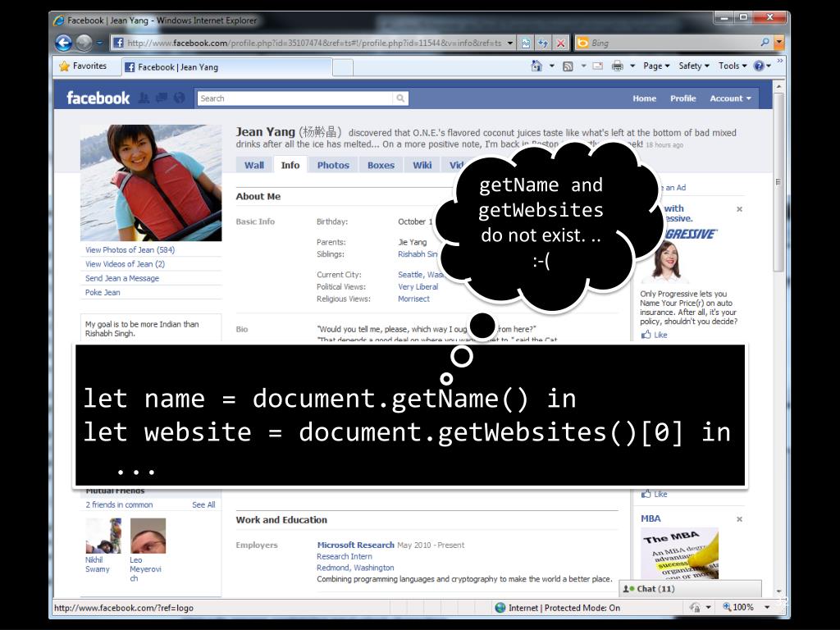The image size is (840, 630).
Task: Open the Print options dropdown arrow
Action: pyautogui.click(x=632, y=66)
